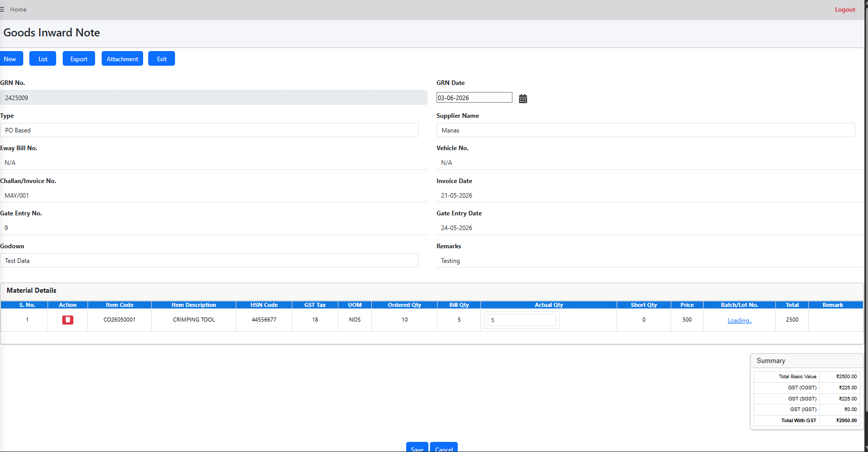Click the Short Qty column header
Image resolution: width=868 pixels, height=452 pixels.
[x=644, y=305]
